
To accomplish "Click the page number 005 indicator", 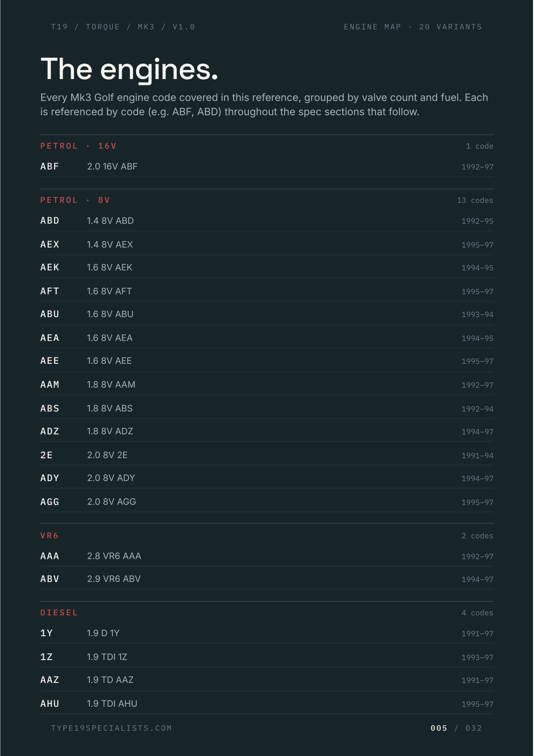I will pyautogui.click(x=439, y=728).
